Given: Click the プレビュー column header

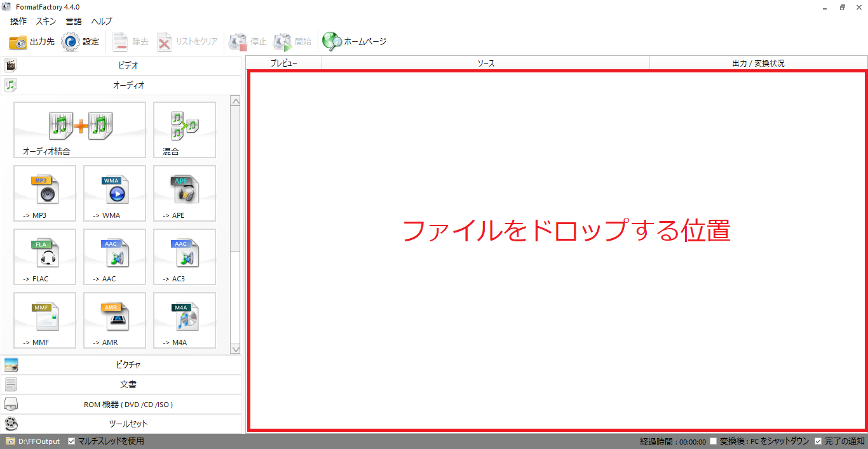Looking at the screenshot, I should coord(284,63).
